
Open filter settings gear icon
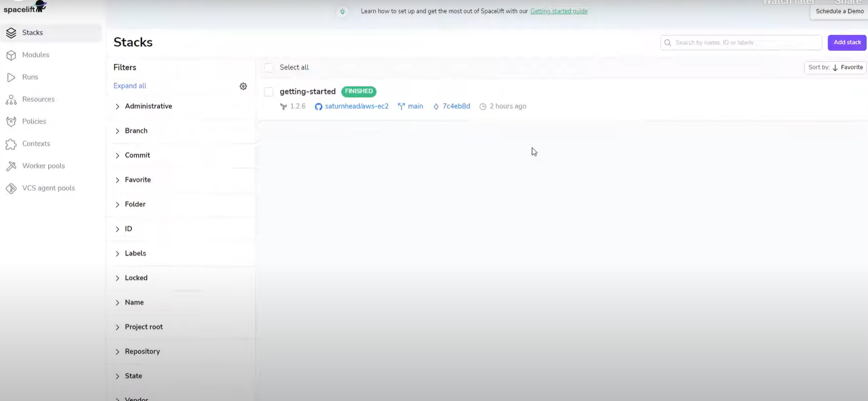point(243,86)
